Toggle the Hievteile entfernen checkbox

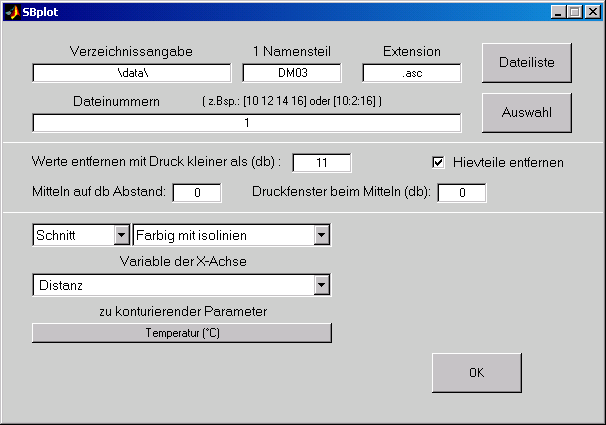[438, 162]
